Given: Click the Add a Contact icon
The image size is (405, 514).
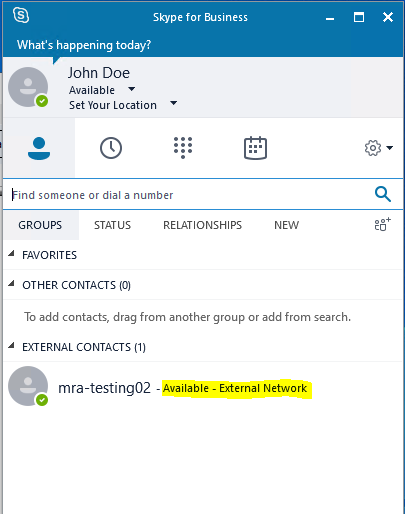Looking at the screenshot, I should 382,224.
